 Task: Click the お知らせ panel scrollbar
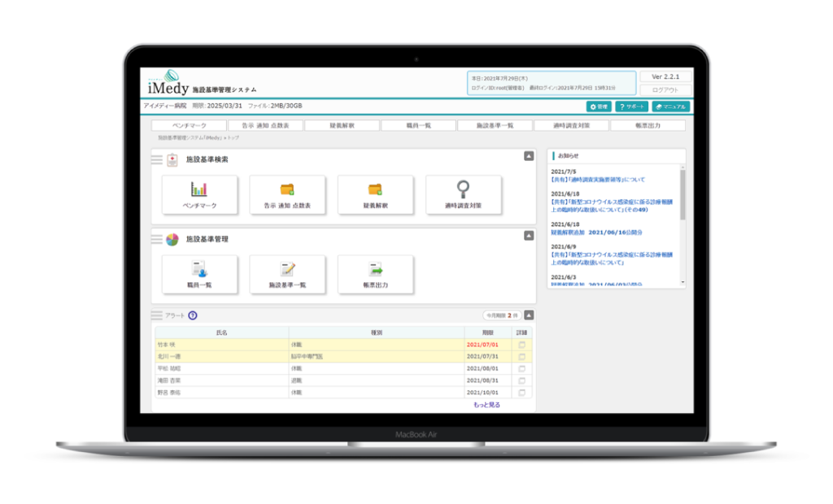682,195
